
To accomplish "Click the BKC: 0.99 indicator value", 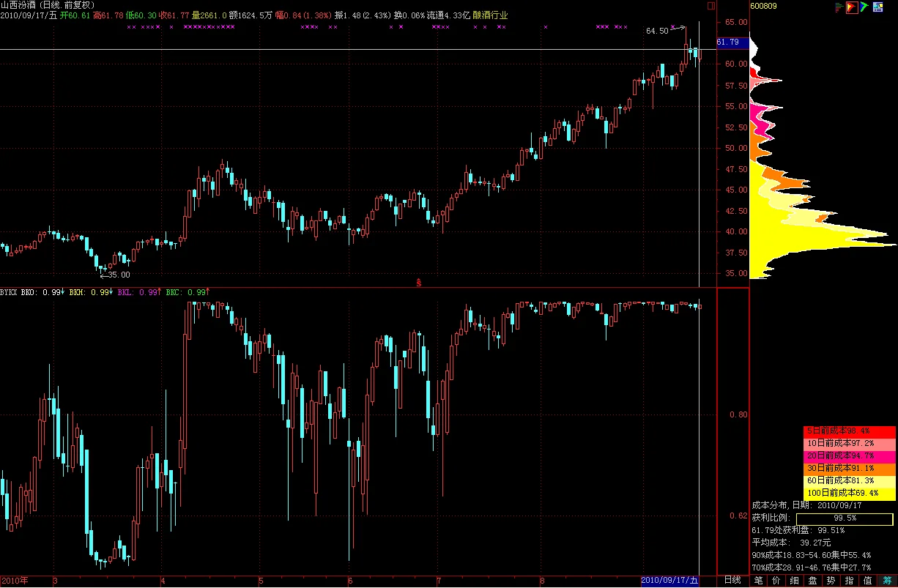I will click(188, 292).
